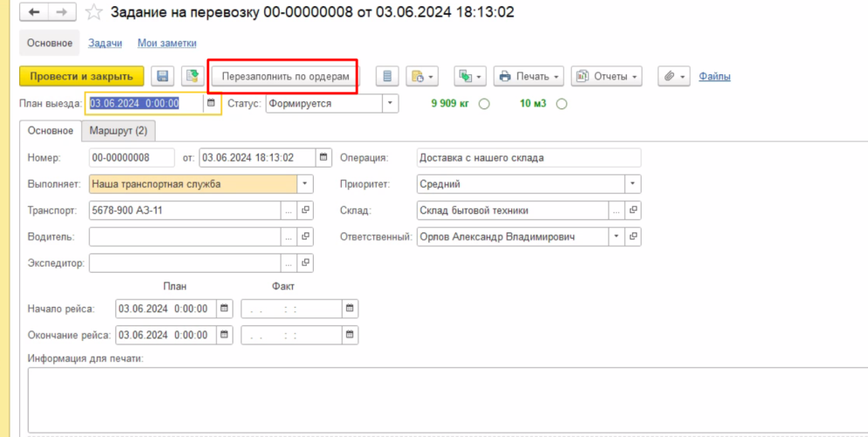Select the radio indicator next to 9 909 кг
Screen dimensions: 868x437
484,104
